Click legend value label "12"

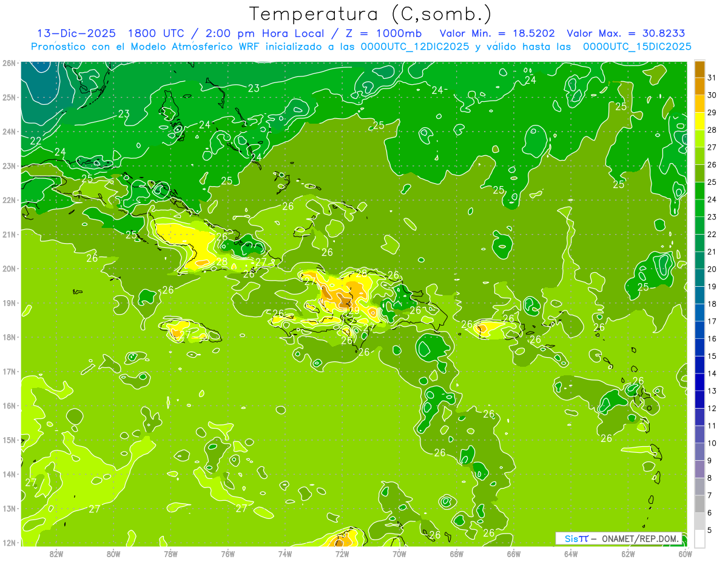pos(712,408)
